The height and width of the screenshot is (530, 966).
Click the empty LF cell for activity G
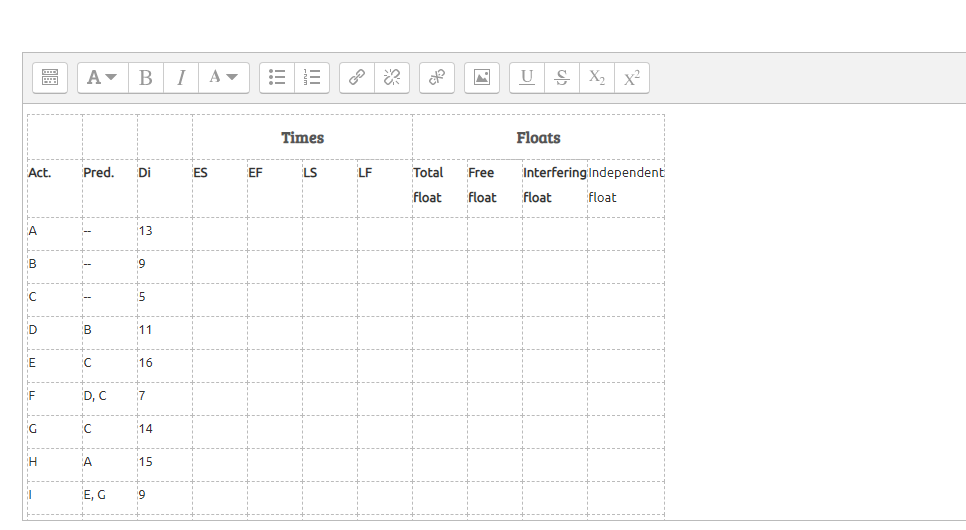pyautogui.click(x=384, y=431)
